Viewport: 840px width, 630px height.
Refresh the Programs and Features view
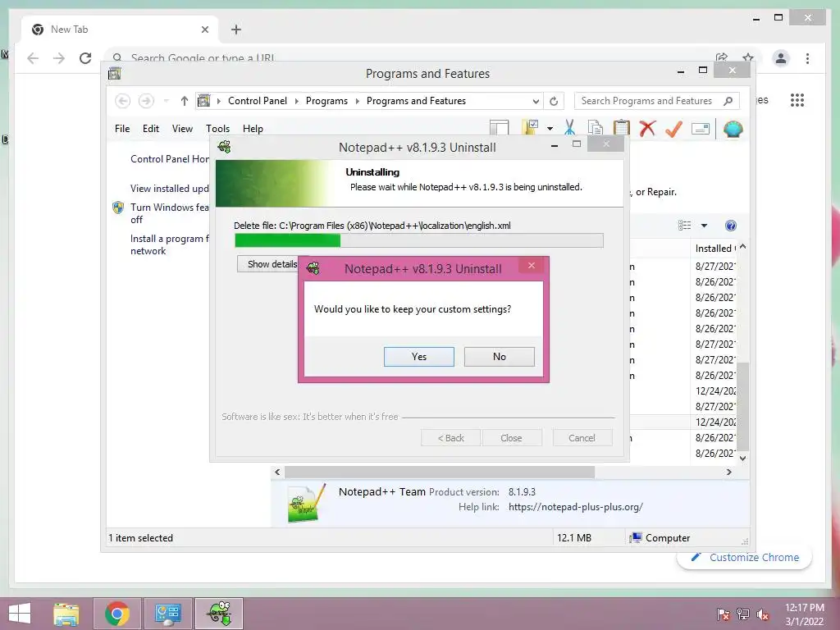click(554, 101)
